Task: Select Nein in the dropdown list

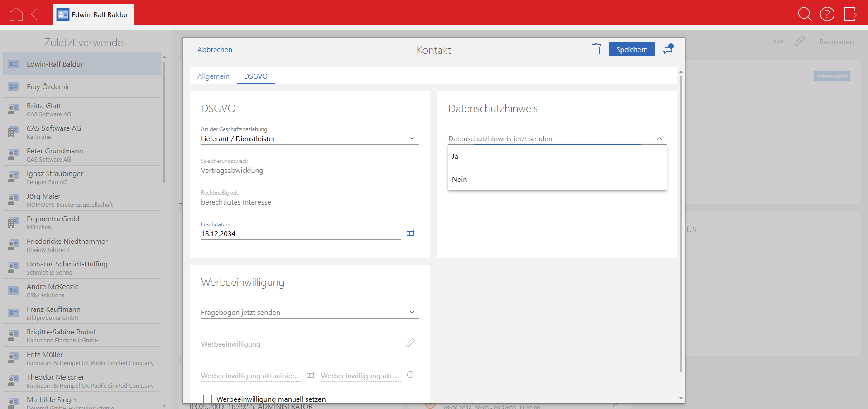Action: coord(557,179)
